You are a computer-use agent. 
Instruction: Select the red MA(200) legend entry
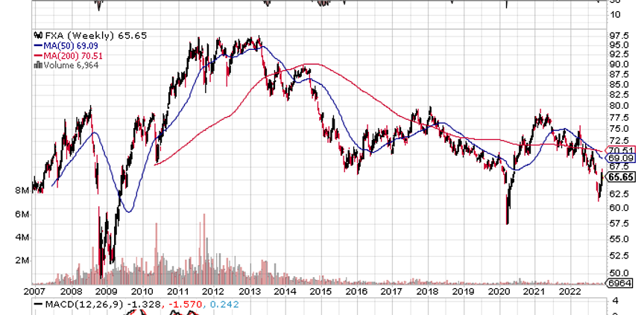[x=69, y=56]
